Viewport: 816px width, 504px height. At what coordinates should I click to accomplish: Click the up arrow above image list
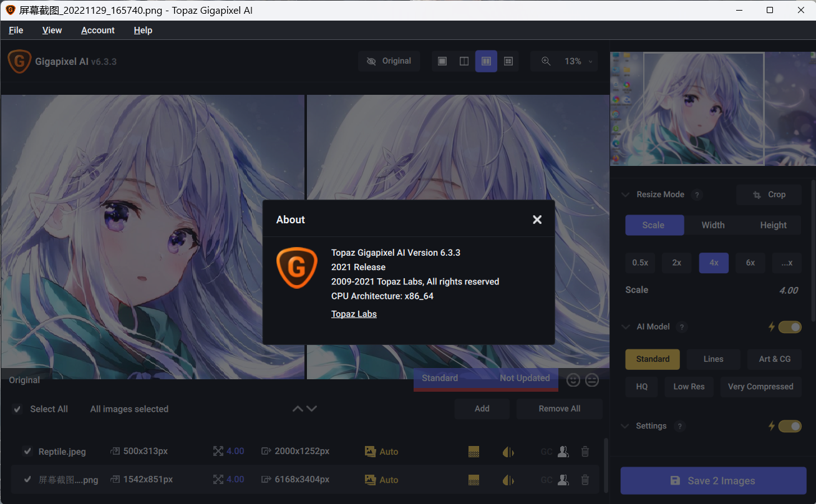[x=298, y=409]
